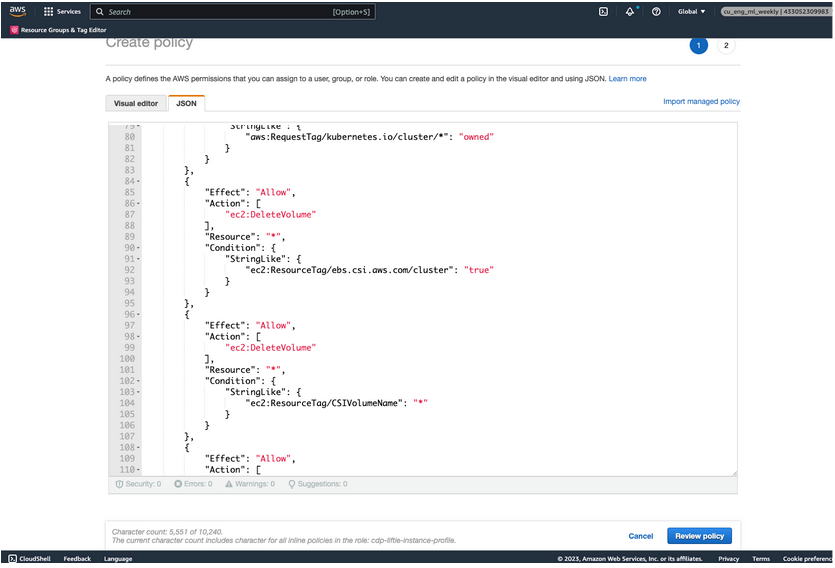Image resolution: width=835 pixels, height=568 pixels.
Task: Launch CloudShell from the top bar icon
Action: [x=603, y=12]
